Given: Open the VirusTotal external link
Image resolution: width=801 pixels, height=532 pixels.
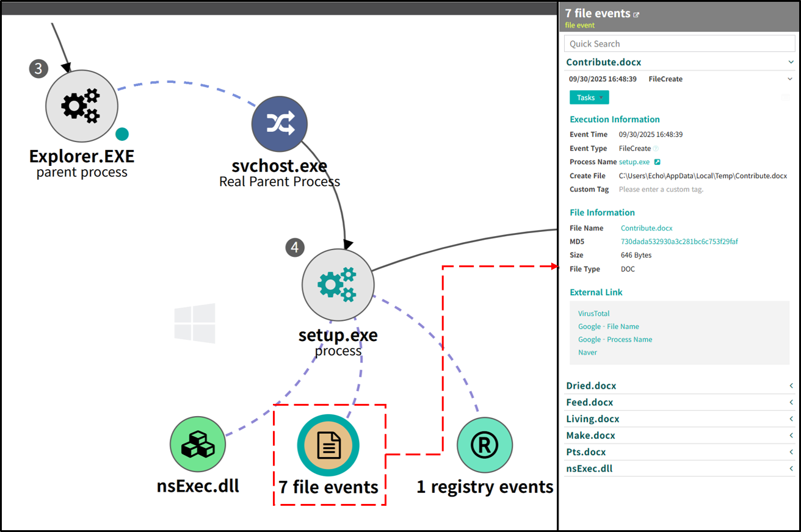Looking at the screenshot, I should (x=593, y=314).
